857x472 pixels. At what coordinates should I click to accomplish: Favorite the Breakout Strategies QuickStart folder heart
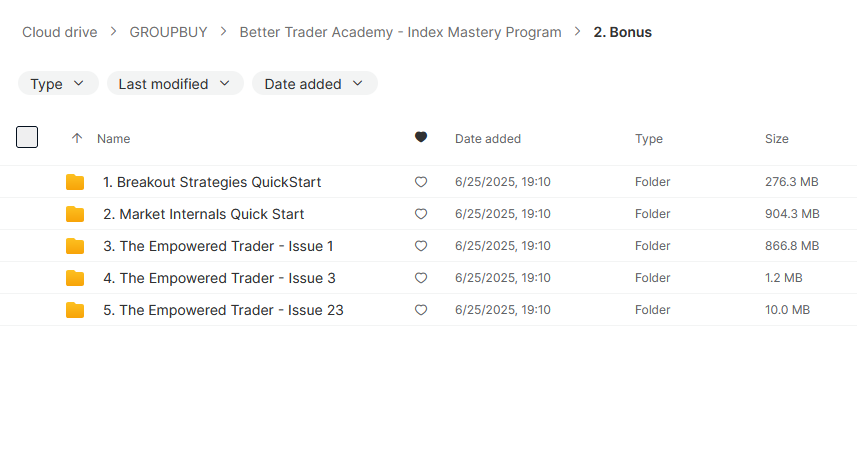tap(420, 182)
